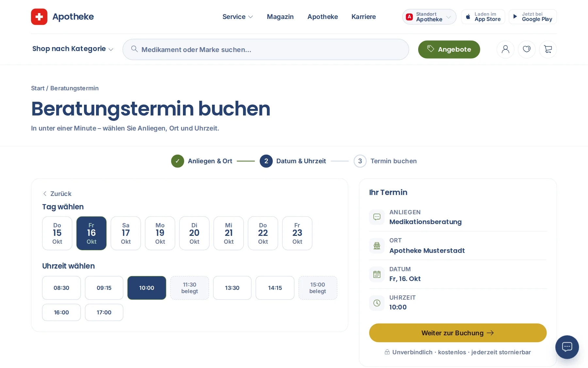The image size is (588, 368).
Task: Click the Ort store icon
Action: pos(377,246)
